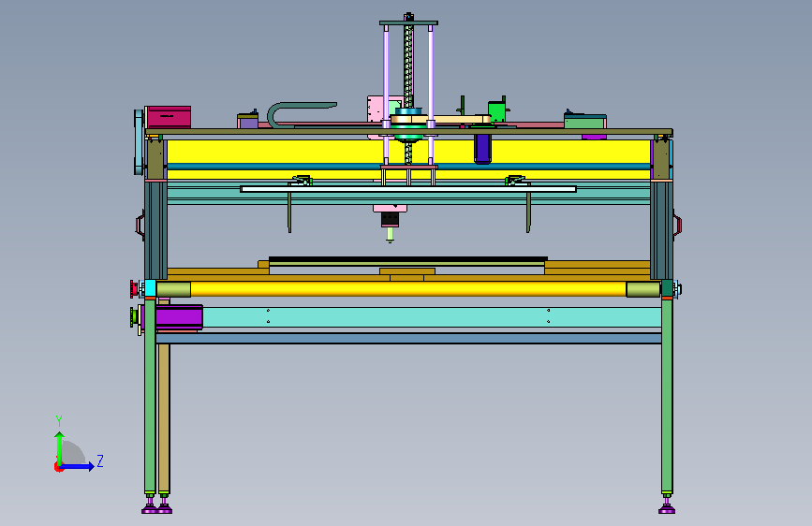Select the red handle on the right column

[677, 224]
